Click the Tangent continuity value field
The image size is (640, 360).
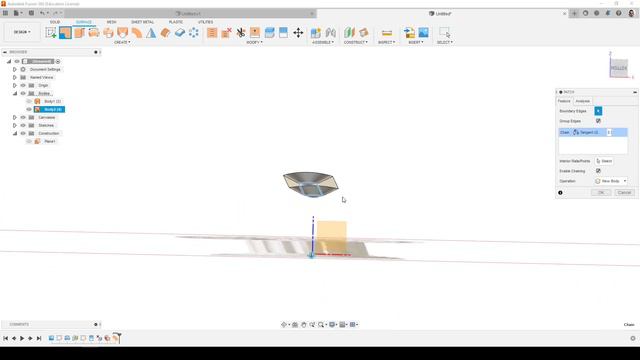[x=609, y=132]
